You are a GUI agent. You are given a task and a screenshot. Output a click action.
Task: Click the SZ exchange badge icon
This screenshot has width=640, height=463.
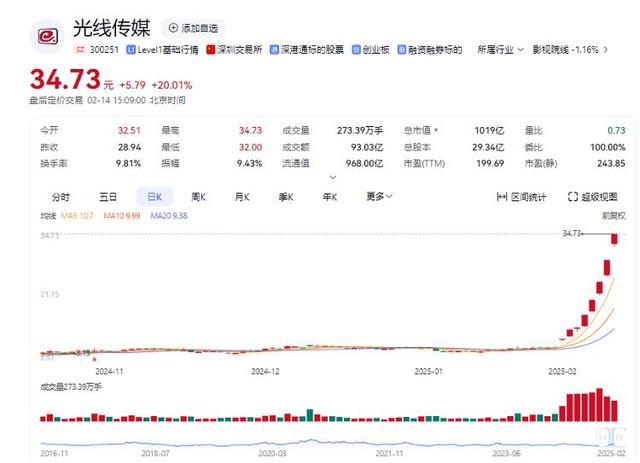[80, 49]
